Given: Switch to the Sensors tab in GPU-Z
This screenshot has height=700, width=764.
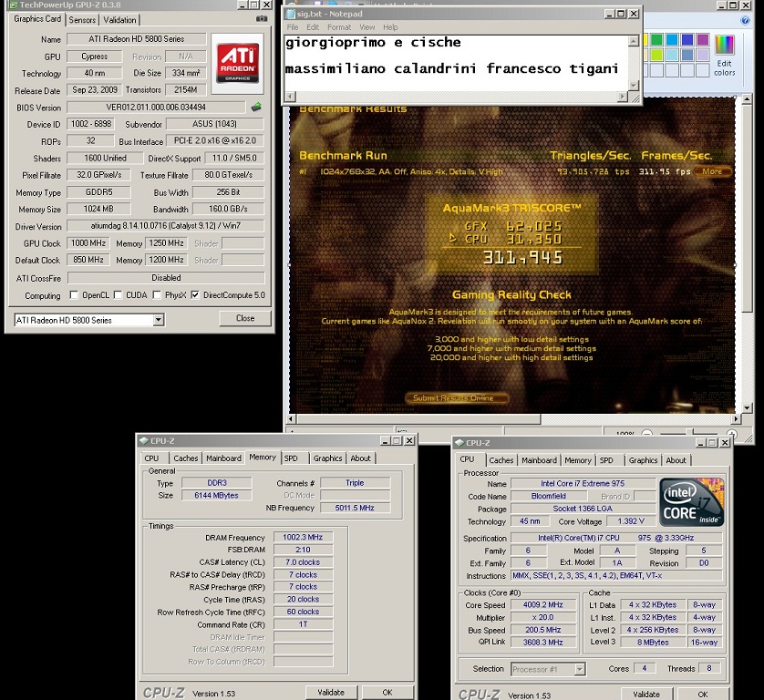Looking at the screenshot, I should click(82, 20).
